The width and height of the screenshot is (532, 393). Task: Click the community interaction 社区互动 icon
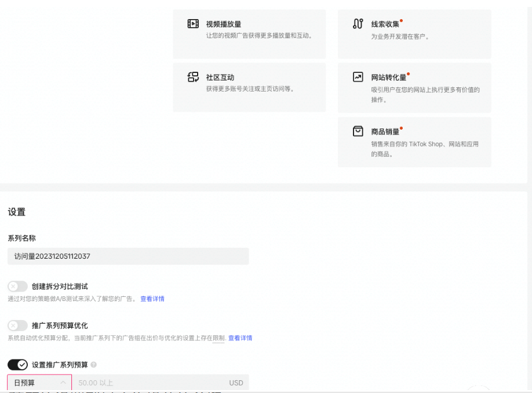click(x=193, y=77)
